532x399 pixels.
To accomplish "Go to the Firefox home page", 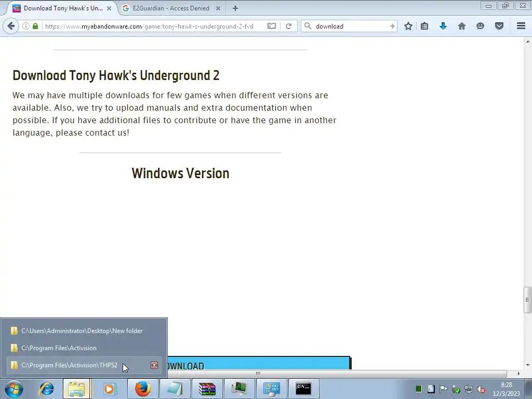I will click(462, 26).
